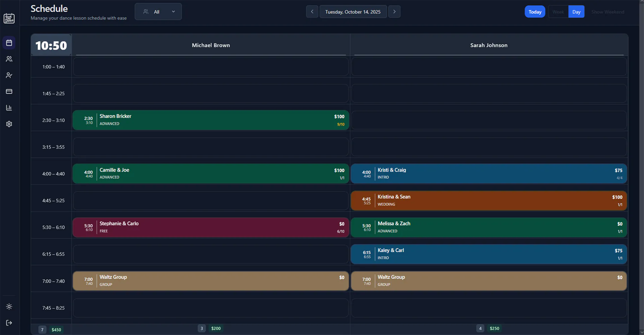Open Kristina & Sean wedding lesson
This screenshot has width=644, height=335.
click(489, 201)
